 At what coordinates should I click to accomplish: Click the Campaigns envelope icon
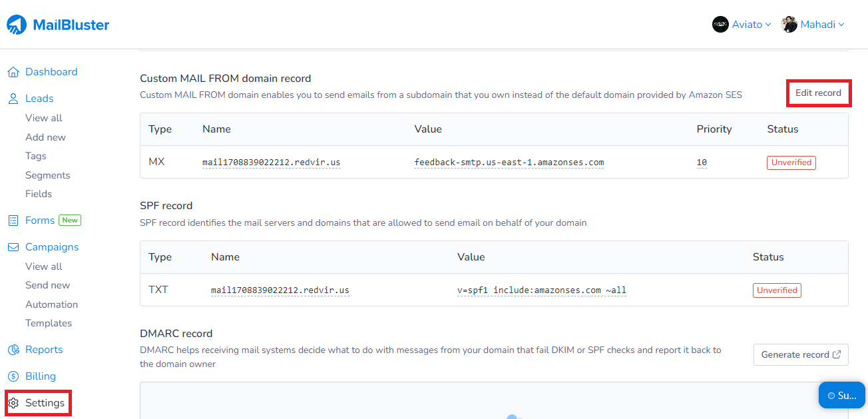(13, 246)
